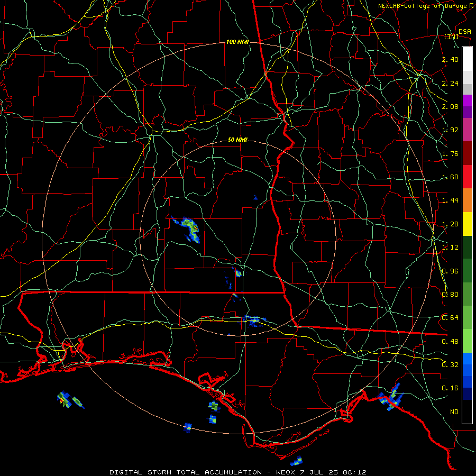Image resolution: width=476 pixels, height=476 pixels.
Task: Select the 1.44 legend value
Action: (450, 200)
